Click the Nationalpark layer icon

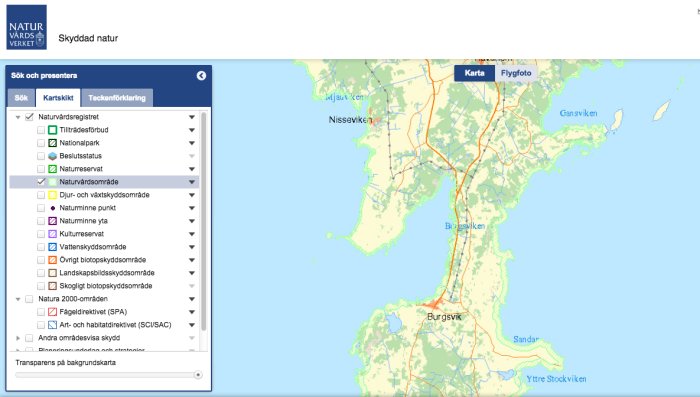[x=52, y=143]
